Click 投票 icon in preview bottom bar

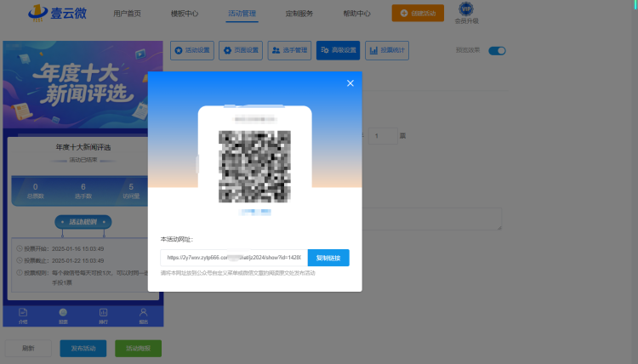pyautogui.click(x=63, y=316)
